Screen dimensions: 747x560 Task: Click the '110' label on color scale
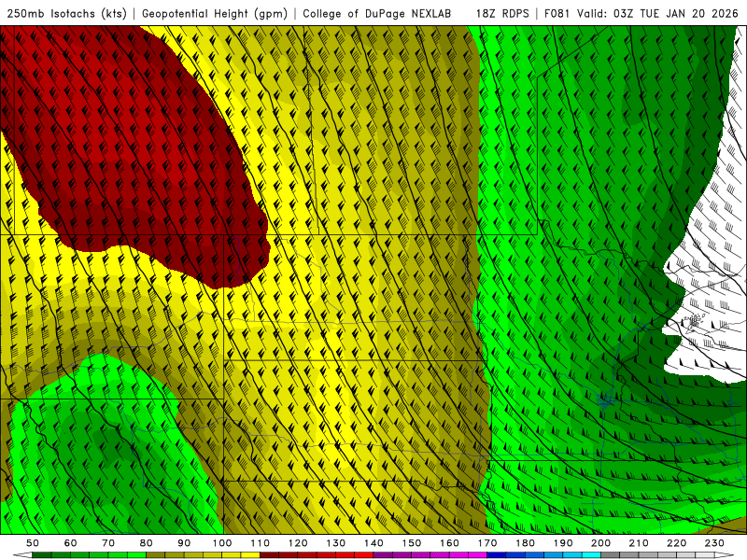pos(261,543)
